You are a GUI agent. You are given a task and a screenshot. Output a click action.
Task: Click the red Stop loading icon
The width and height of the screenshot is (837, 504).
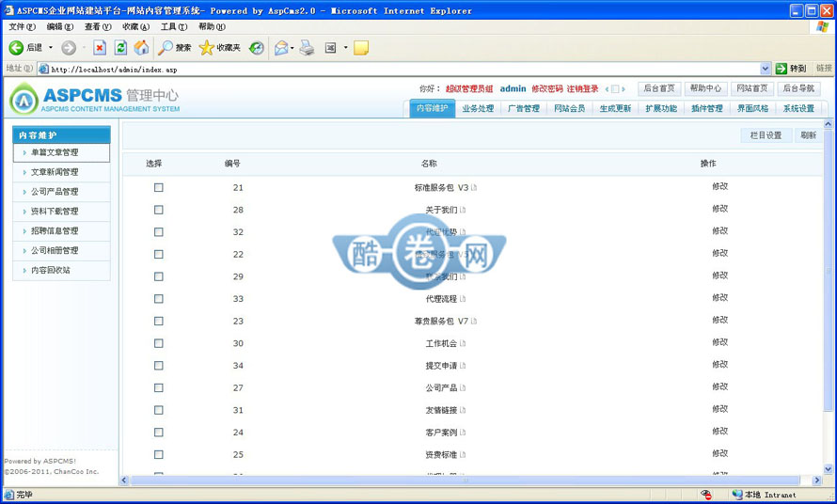tap(100, 48)
